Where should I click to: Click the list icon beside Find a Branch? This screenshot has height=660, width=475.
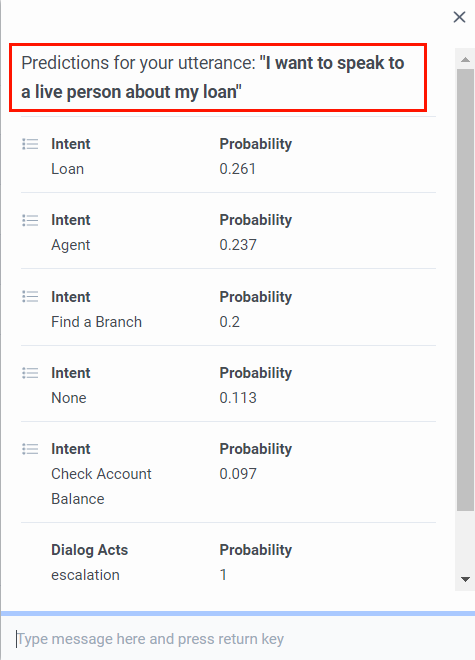30,297
